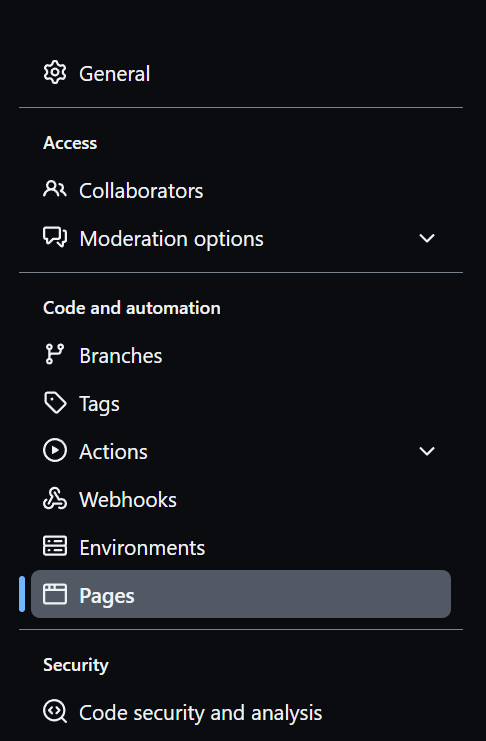Expand the Actions submenu chevron
486x741 pixels.
tap(427, 451)
